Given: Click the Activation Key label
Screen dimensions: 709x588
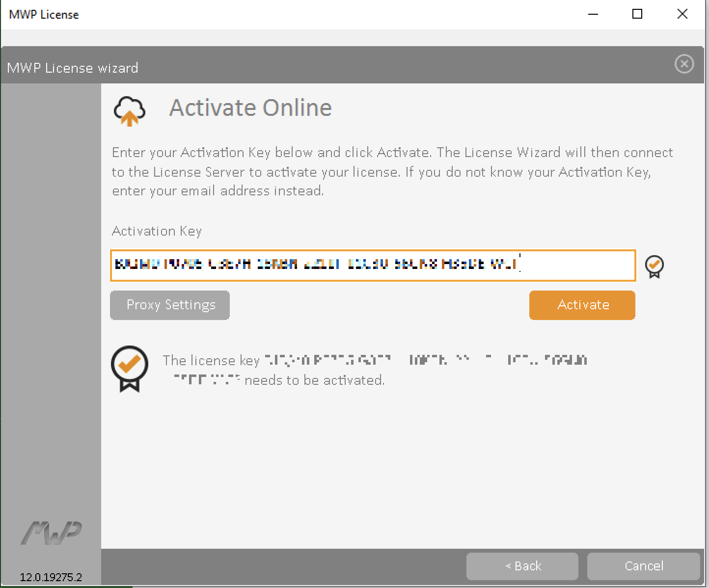Looking at the screenshot, I should 157,231.
